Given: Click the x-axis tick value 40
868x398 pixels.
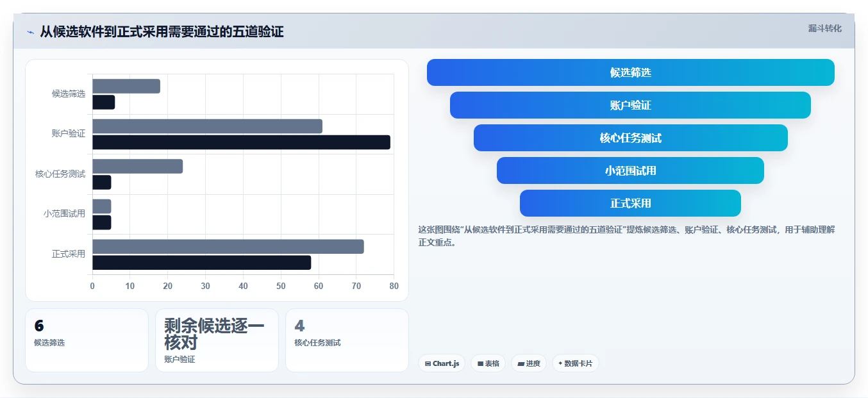Looking at the screenshot, I should click(x=243, y=286).
